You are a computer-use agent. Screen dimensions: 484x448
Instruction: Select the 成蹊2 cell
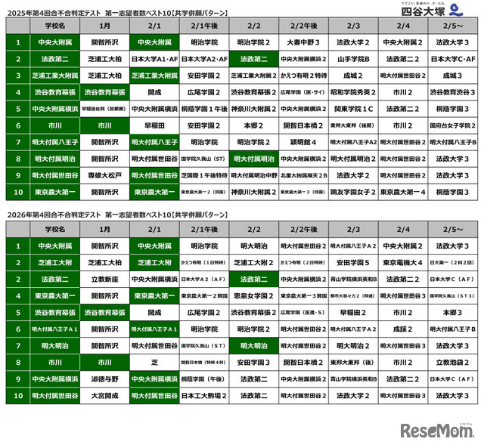[x=403, y=329]
